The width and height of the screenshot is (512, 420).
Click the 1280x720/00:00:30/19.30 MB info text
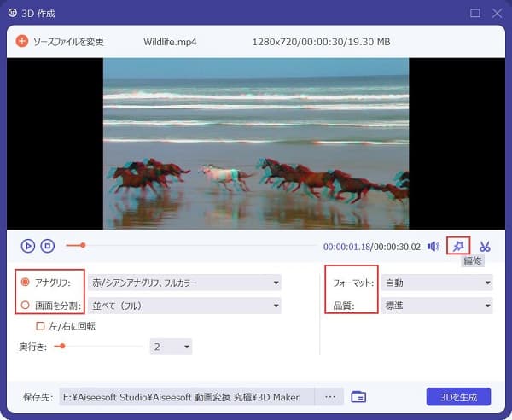(x=322, y=42)
